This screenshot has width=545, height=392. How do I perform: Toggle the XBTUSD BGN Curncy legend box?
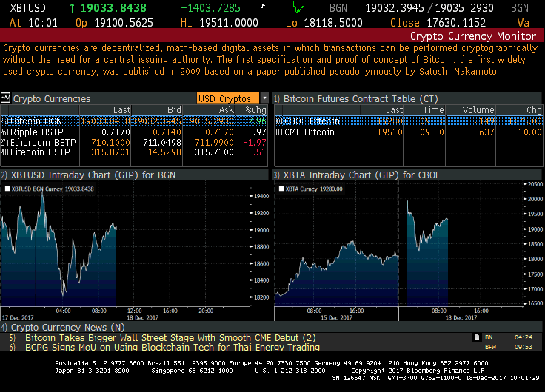click(7, 189)
